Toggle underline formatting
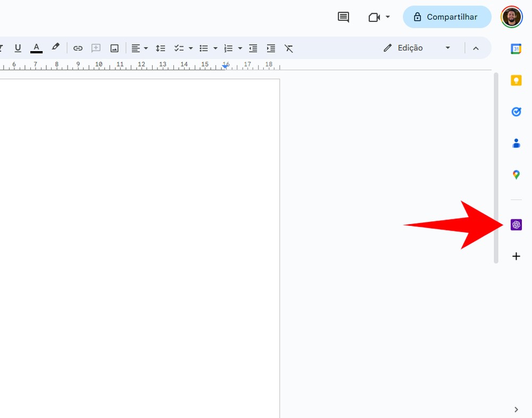532x418 pixels. [18, 48]
